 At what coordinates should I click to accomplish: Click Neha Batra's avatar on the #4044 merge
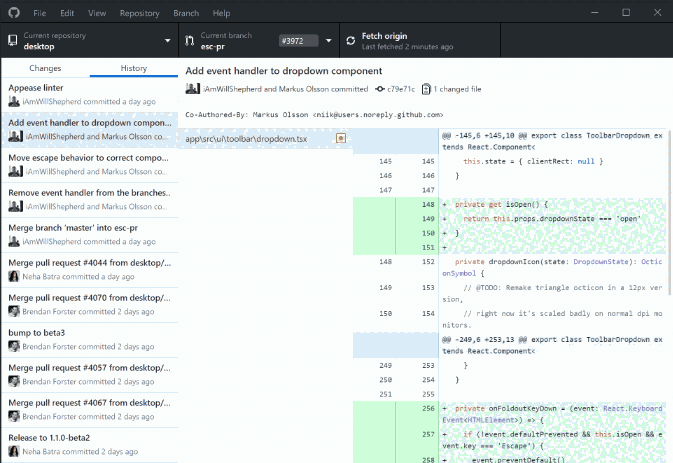pos(14,276)
